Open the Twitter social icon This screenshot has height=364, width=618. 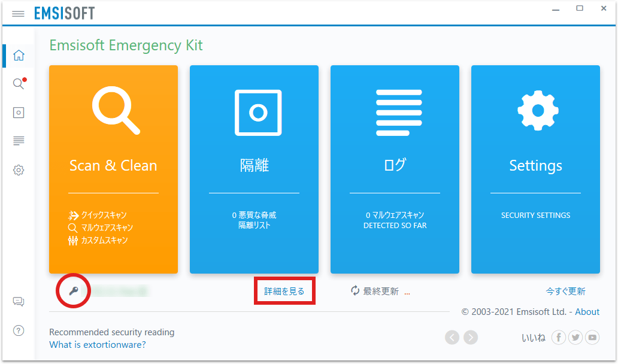pyautogui.click(x=575, y=338)
